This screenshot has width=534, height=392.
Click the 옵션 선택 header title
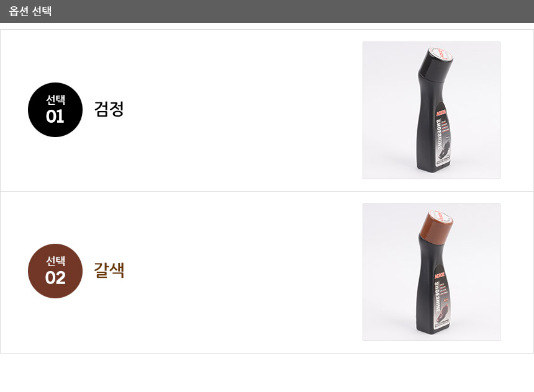coord(30,11)
